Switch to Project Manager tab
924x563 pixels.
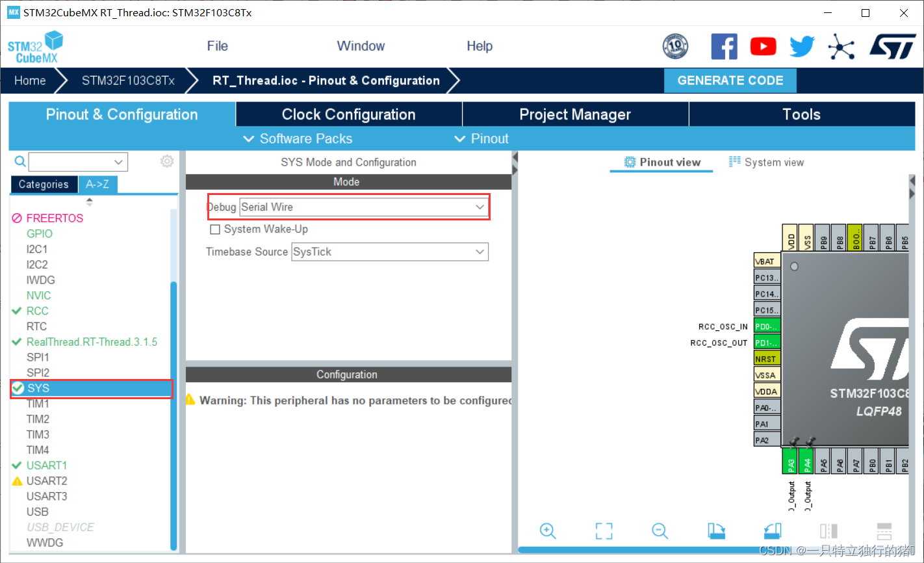coord(575,114)
